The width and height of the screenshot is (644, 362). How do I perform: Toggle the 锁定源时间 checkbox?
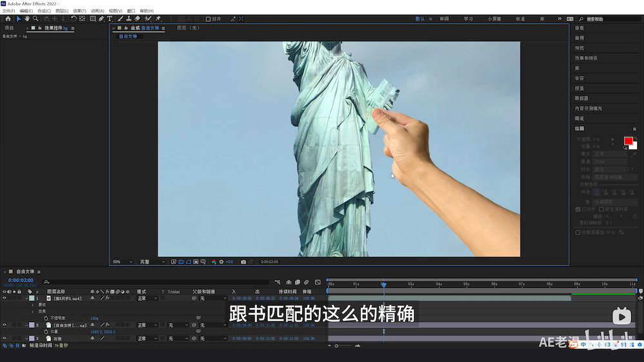[x=601, y=209]
